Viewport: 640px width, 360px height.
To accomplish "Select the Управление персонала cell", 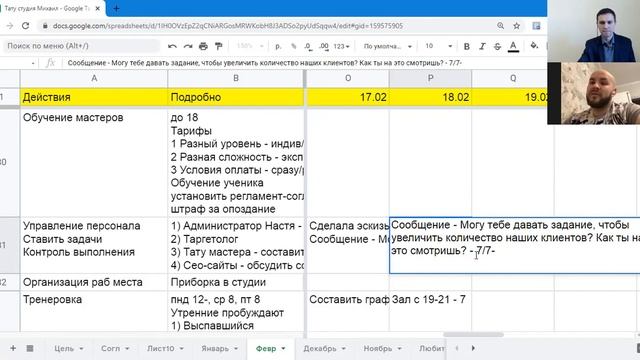I will (x=94, y=245).
